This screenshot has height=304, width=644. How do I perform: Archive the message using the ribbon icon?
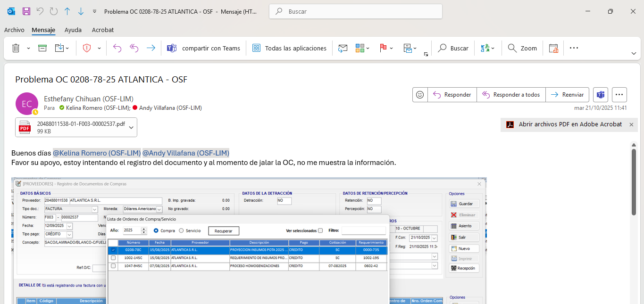(x=42, y=48)
